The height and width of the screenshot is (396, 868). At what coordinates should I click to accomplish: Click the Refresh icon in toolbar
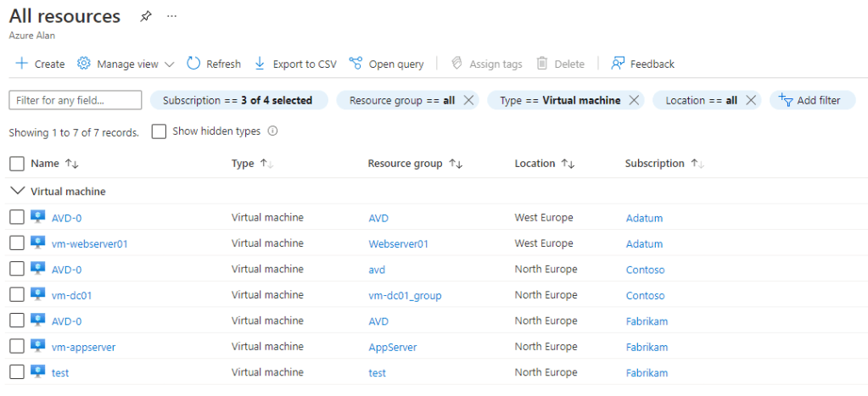[x=193, y=64]
